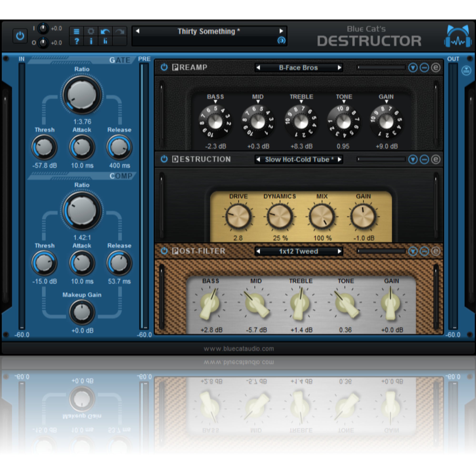Click the undo arrow icon
Screen dimensions: 476x476
[x=105, y=31]
